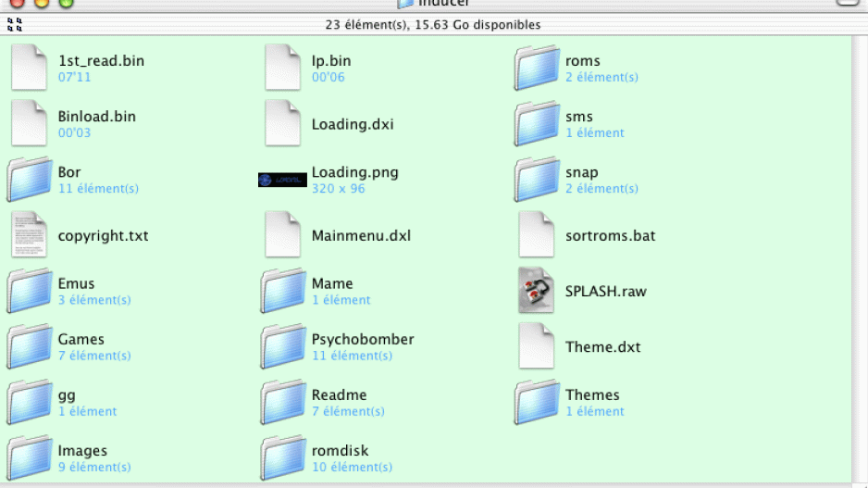This screenshot has width=868, height=488.
Task: Open the sms folder icon
Action: click(x=537, y=123)
